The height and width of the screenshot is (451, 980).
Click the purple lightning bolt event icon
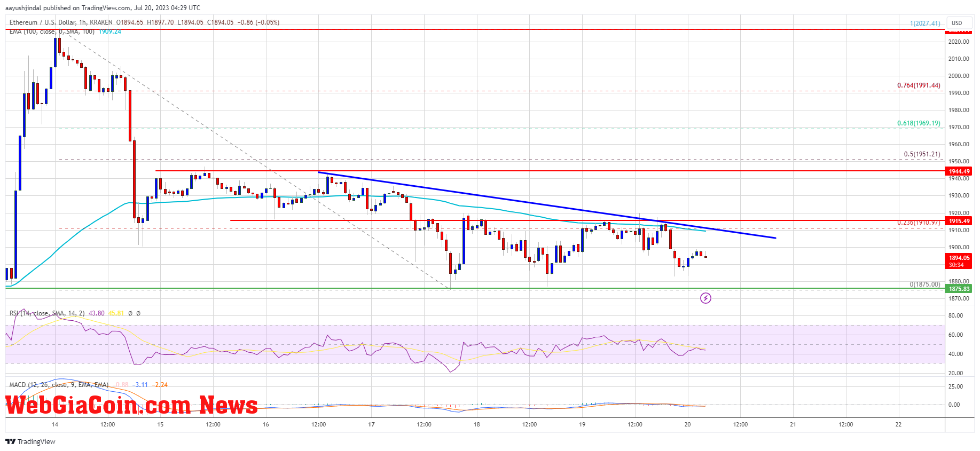click(705, 298)
